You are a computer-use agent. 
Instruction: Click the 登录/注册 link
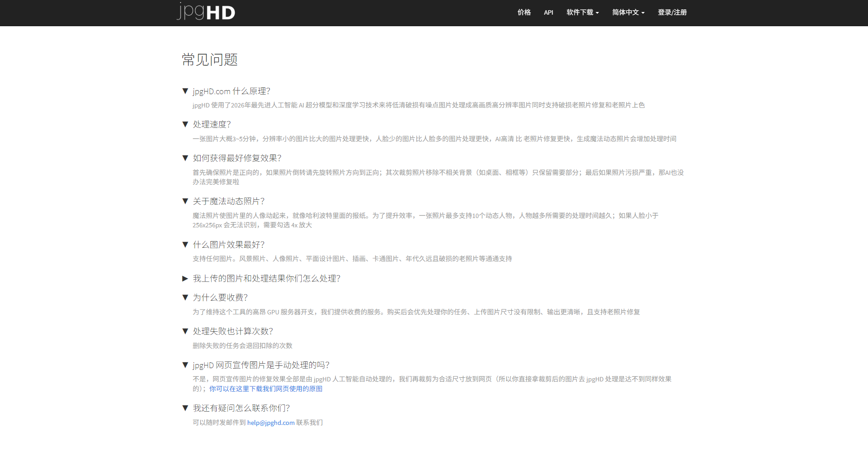672,12
